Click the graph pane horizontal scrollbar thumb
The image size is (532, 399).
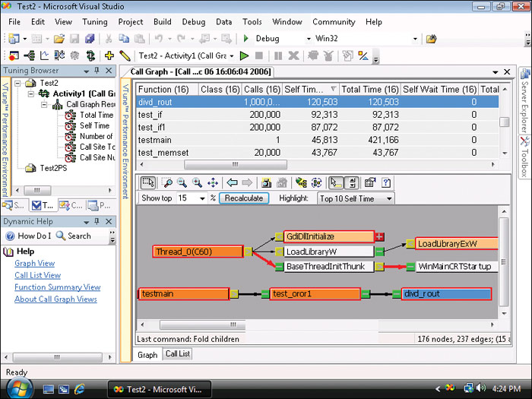click(x=203, y=325)
